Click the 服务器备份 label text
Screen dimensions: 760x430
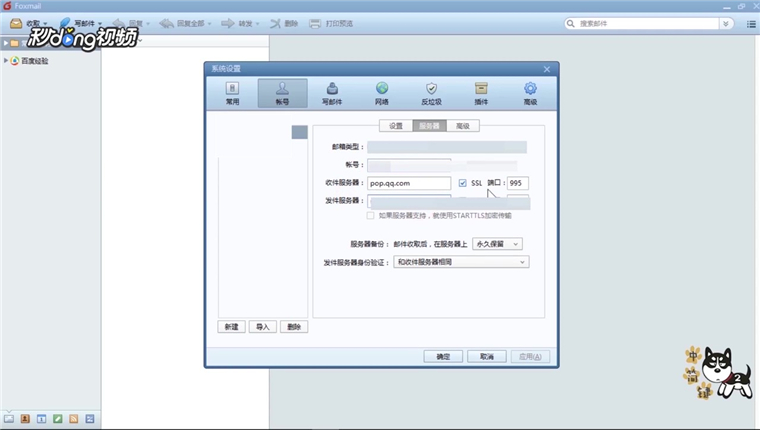point(370,244)
